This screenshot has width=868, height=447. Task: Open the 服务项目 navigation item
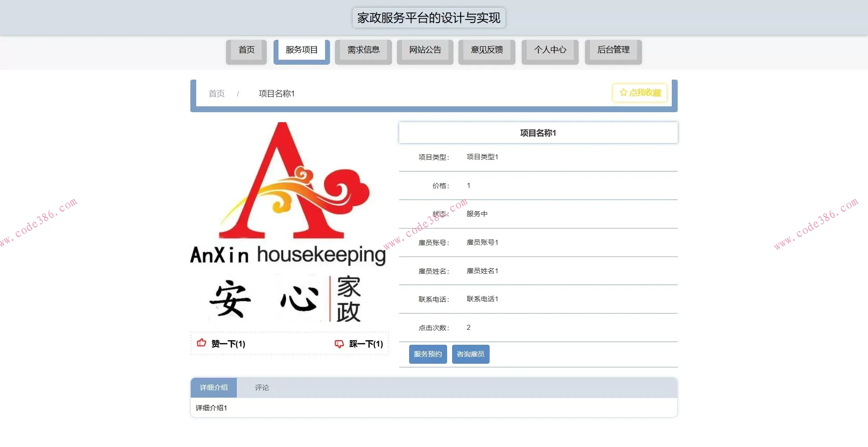pos(301,50)
